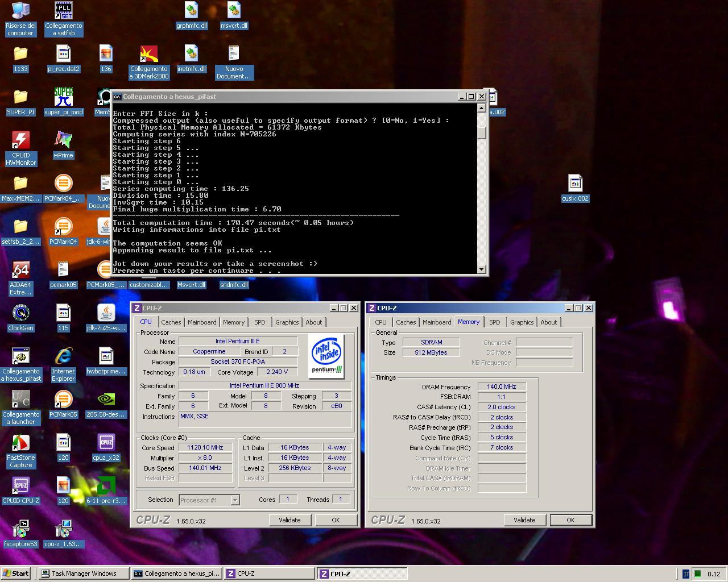Select grphmfc.dll file icon
The width and height of the screenshot is (728, 582).
click(x=191, y=15)
